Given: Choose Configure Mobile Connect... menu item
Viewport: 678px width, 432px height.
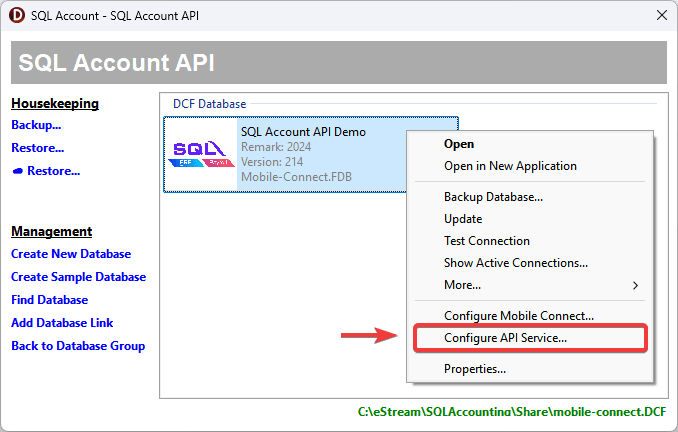Looking at the screenshot, I should coord(518,315).
